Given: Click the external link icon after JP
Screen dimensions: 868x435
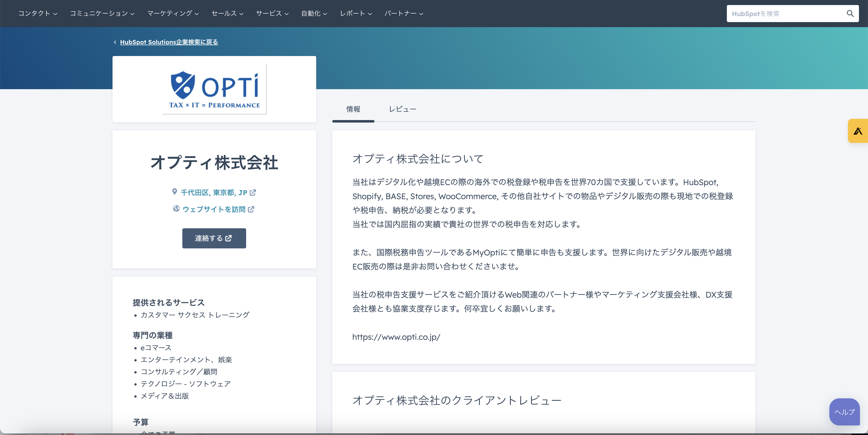Looking at the screenshot, I should pos(253,192).
